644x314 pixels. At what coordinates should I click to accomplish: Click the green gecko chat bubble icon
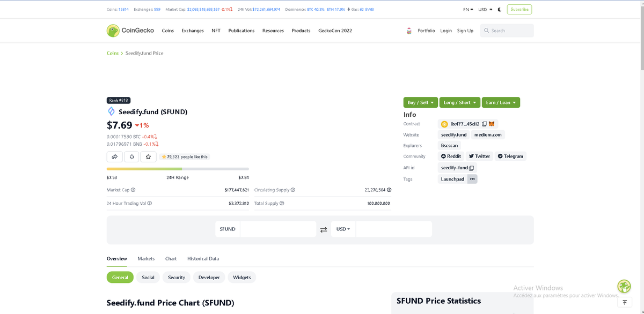(x=624, y=286)
